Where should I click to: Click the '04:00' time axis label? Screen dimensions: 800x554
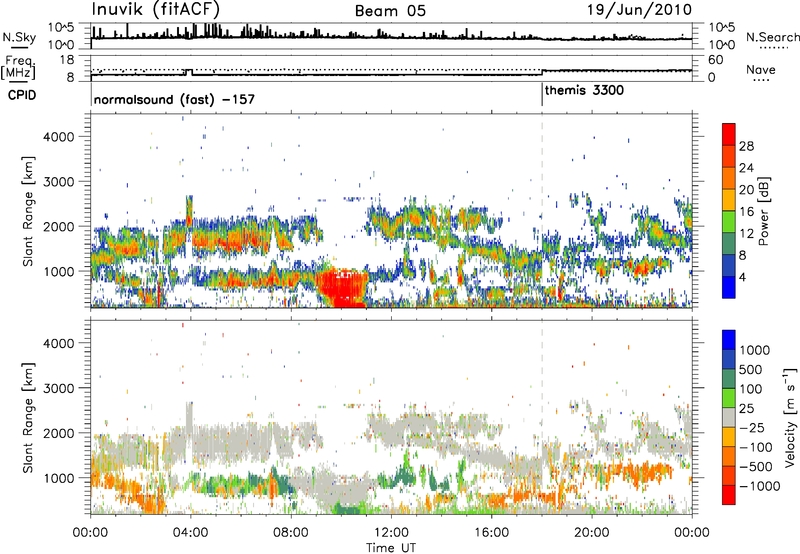coord(190,533)
